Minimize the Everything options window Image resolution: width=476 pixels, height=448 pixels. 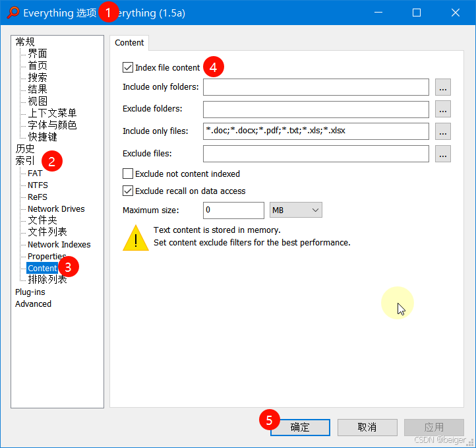click(x=378, y=13)
